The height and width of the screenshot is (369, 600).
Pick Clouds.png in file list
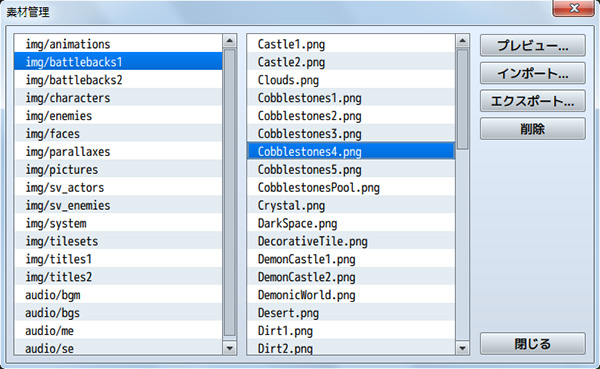click(x=351, y=80)
